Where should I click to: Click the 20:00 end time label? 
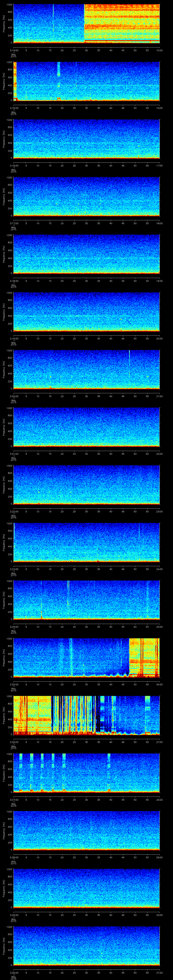[x=159, y=339]
